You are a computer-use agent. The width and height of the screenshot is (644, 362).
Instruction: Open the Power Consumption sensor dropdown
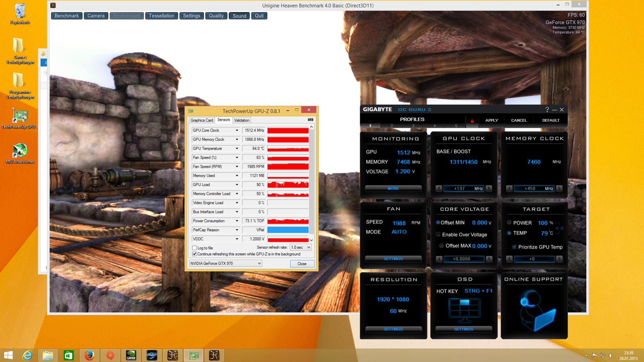click(237, 221)
